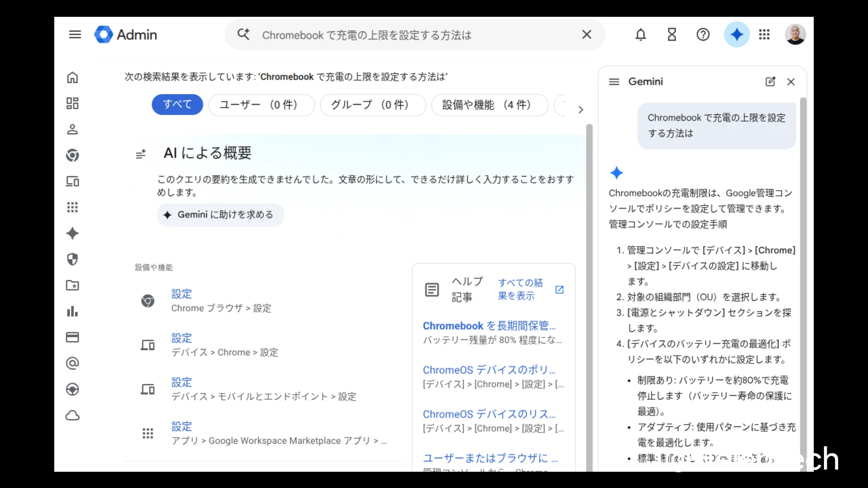Click the device icon beside デバイス > Chrome result
868x488 pixels.
coord(148,345)
